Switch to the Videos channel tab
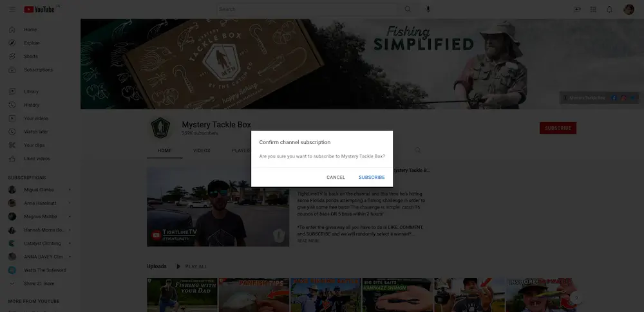This screenshot has height=312, width=644. pyautogui.click(x=202, y=151)
